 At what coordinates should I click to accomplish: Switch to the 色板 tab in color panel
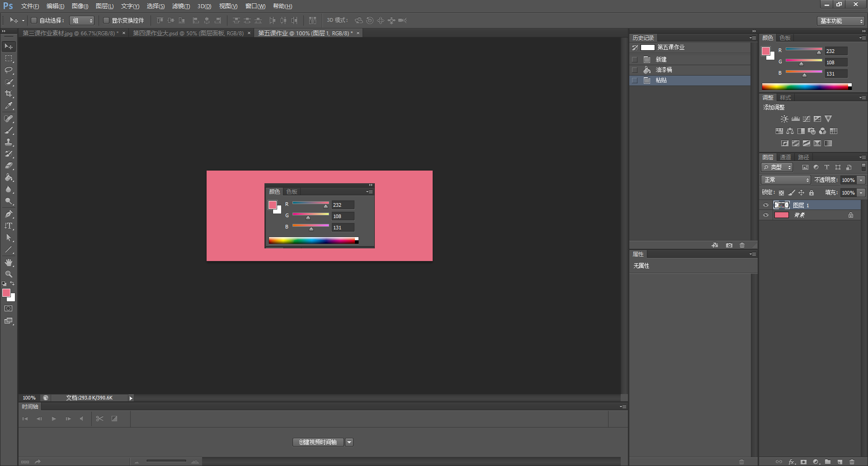(x=785, y=38)
